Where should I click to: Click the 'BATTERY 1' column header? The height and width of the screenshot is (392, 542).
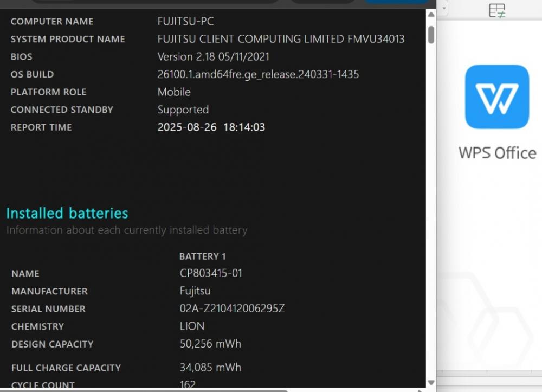pyautogui.click(x=203, y=256)
